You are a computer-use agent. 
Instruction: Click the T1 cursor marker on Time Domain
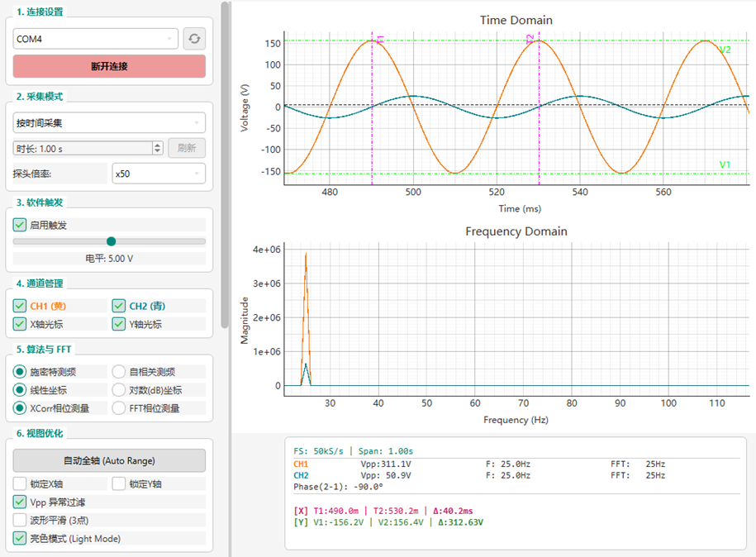coord(380,40)
